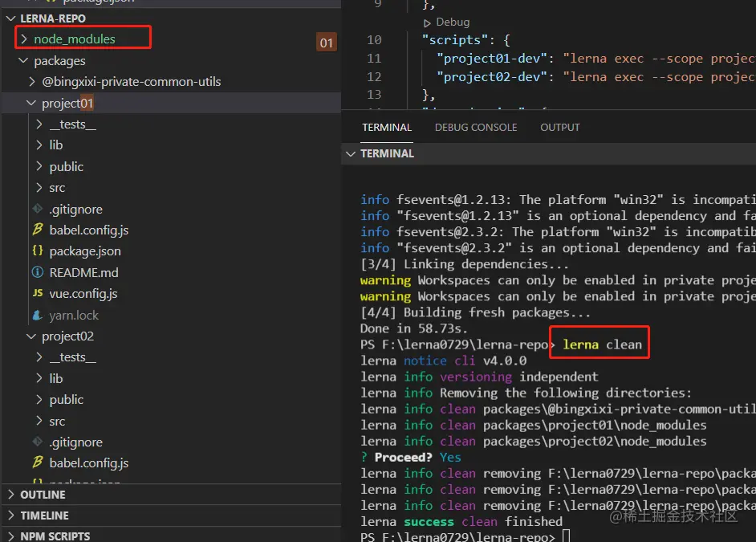Expand public folder under project01
This screenshot has width=756, height=542.
tap(39, 166)
